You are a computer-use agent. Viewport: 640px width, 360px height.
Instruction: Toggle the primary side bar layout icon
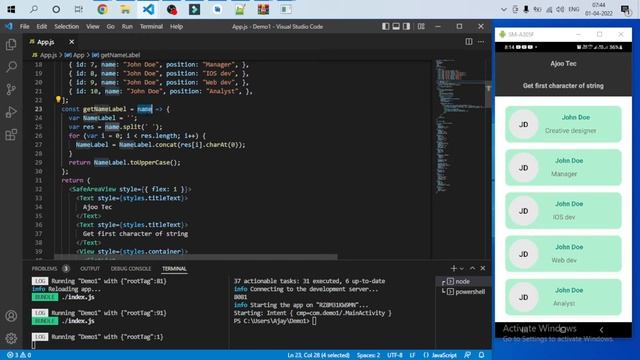click(x=385, y=26)
